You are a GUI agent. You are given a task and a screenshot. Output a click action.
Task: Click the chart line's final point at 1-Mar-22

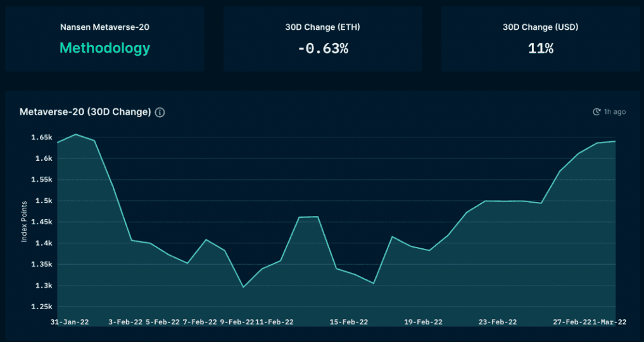coord(616,141)
